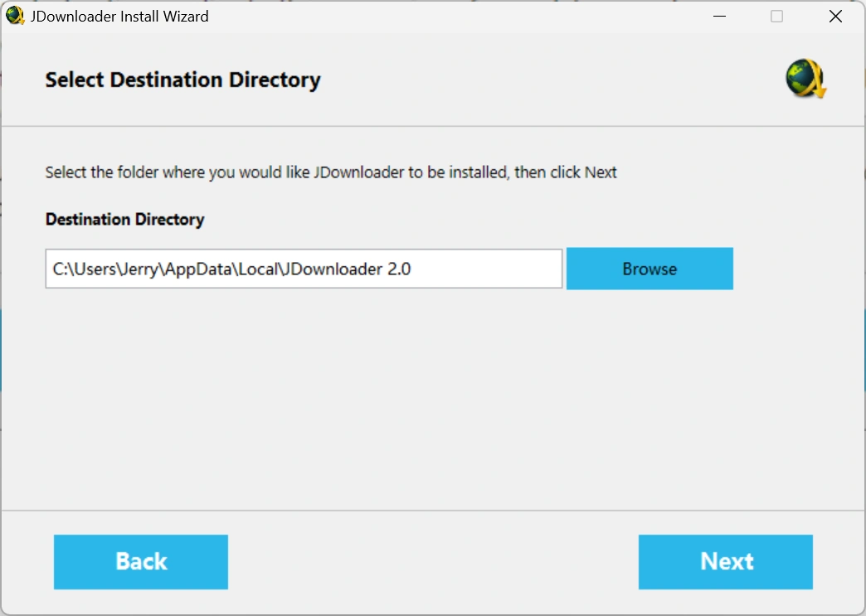Maximize the install wizard window
Viewport: 866px width, 616px height.
776,17
